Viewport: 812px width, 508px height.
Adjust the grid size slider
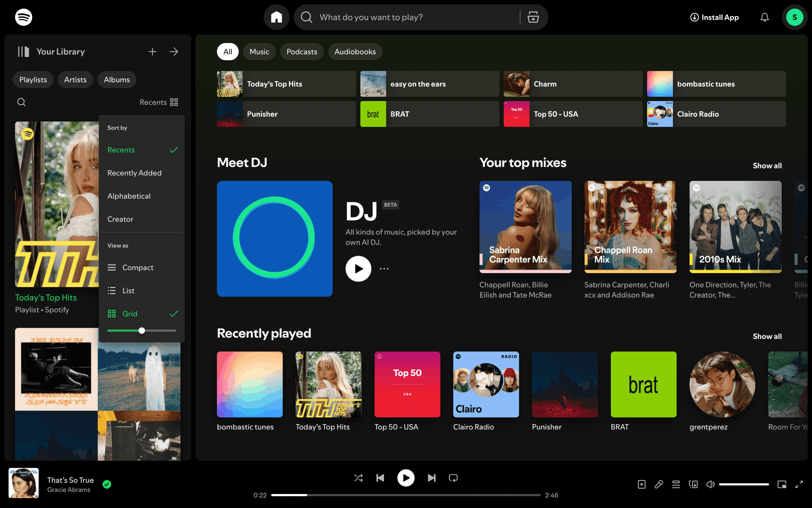point(142,331)
